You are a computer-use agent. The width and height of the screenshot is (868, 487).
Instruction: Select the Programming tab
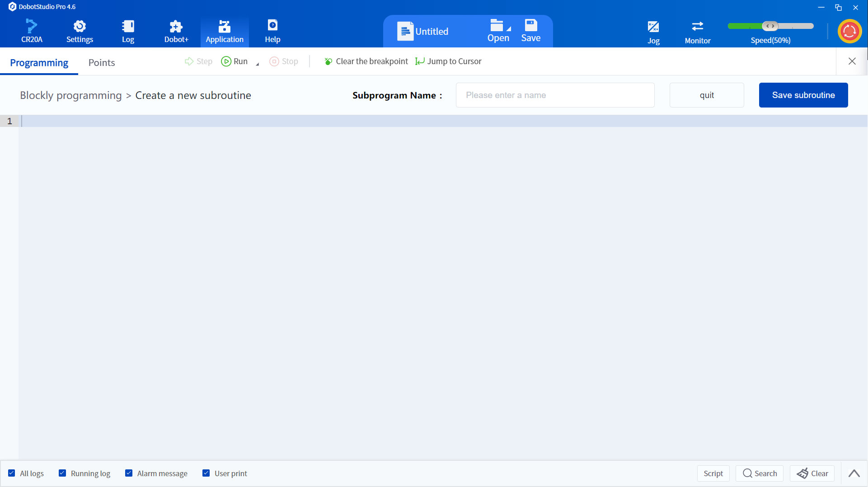[x=39, y=62]
